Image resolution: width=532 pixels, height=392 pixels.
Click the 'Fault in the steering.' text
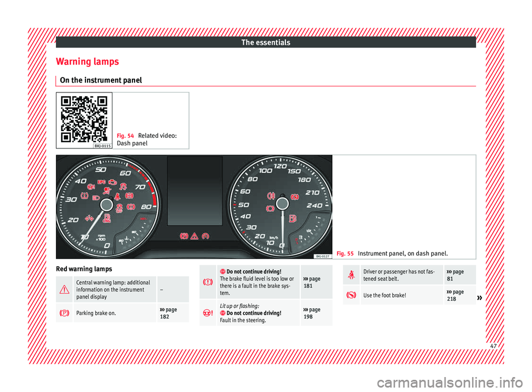point(243,320)
